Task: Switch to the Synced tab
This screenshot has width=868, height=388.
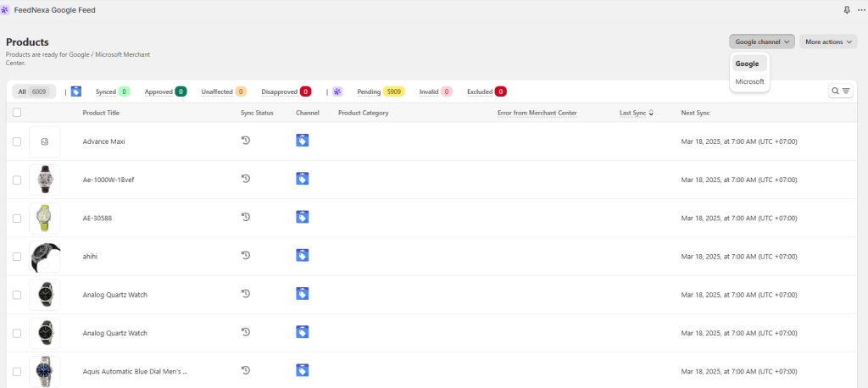Action: coord(113,91)
